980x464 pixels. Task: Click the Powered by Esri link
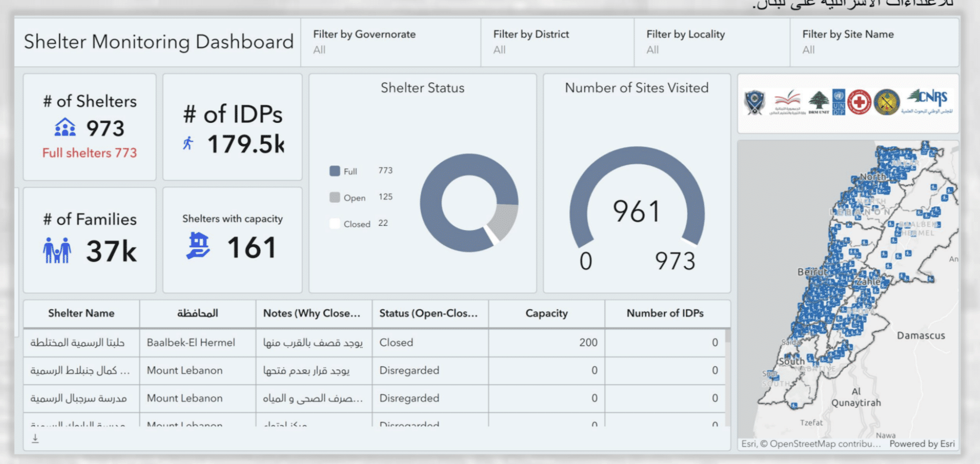point(922,444)
